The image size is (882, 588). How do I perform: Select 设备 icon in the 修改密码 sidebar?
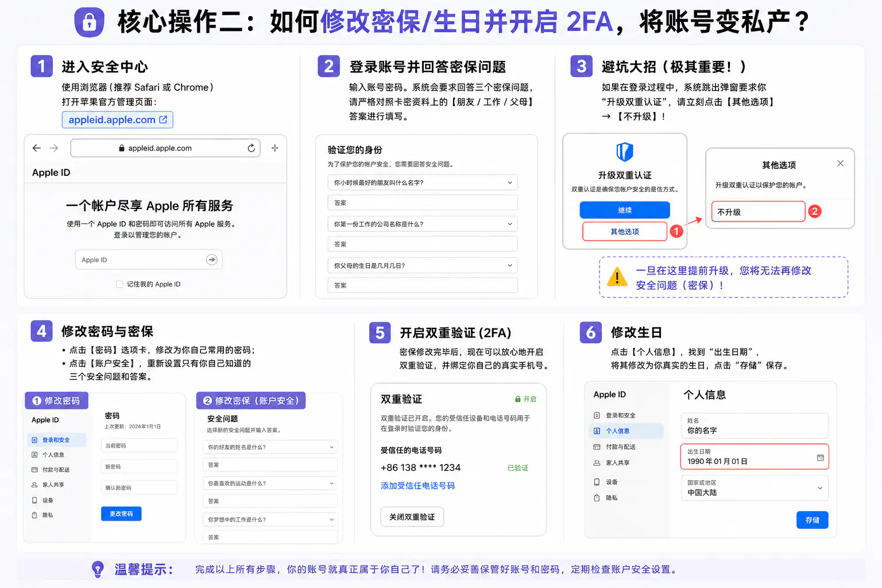(x=34, y=500)
